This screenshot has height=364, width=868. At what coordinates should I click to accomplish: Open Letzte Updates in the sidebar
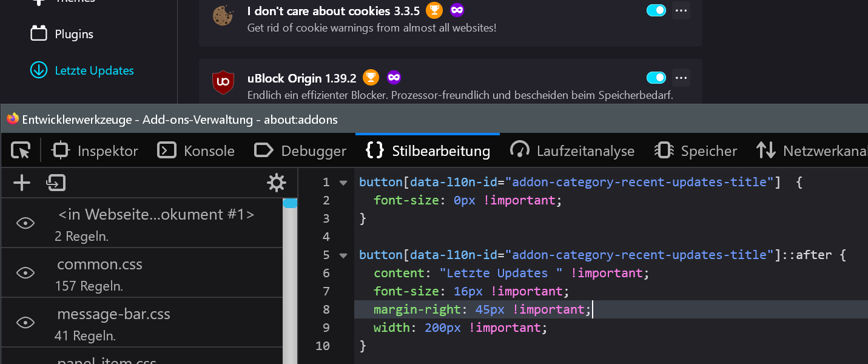click(94, 70)
